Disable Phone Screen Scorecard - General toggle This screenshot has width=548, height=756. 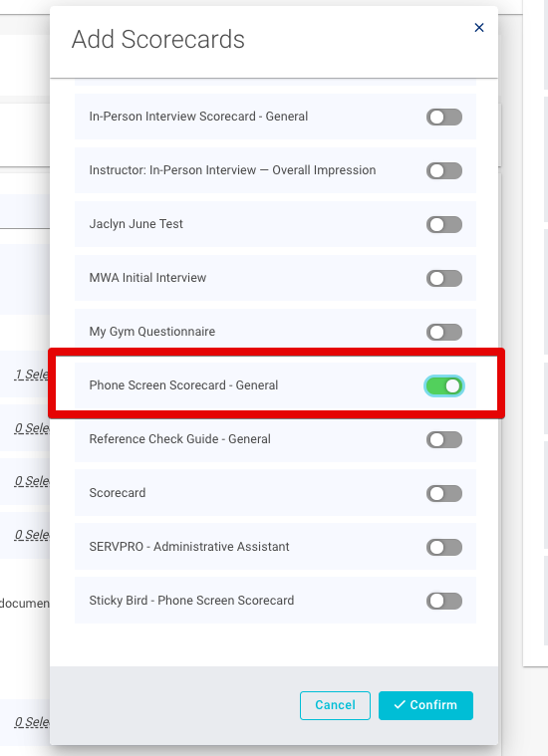tap(444, 385)
